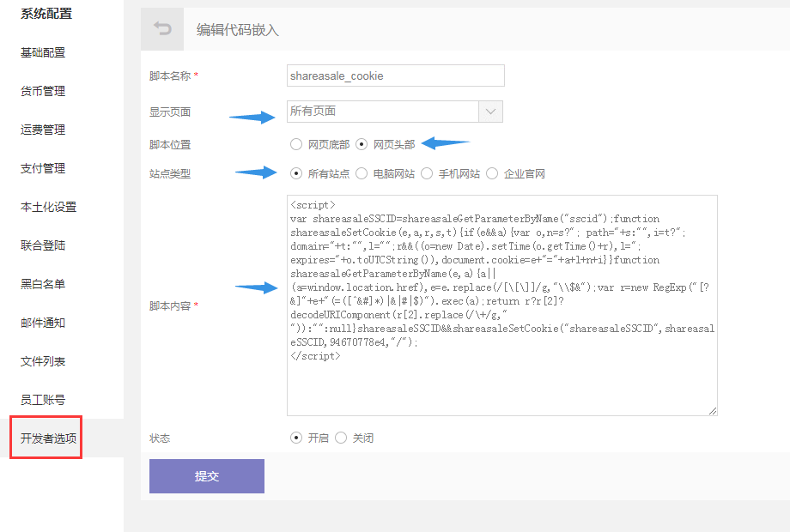Go to 员工账号 sidebar item
Screen dimensions: 790x532
43,400
